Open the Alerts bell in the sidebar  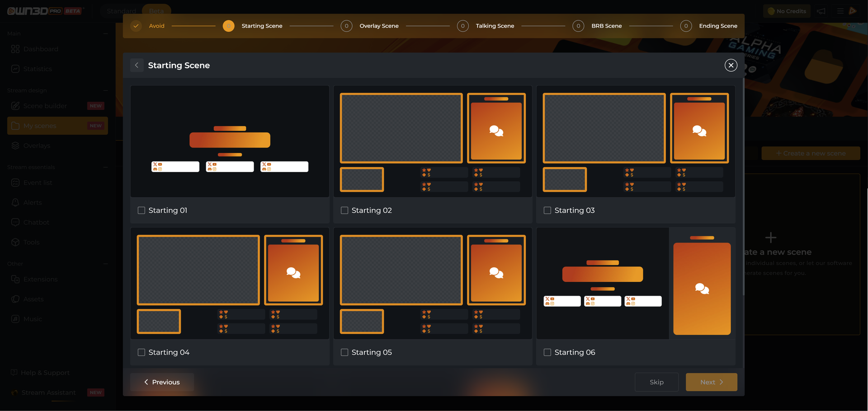point(15,202)
